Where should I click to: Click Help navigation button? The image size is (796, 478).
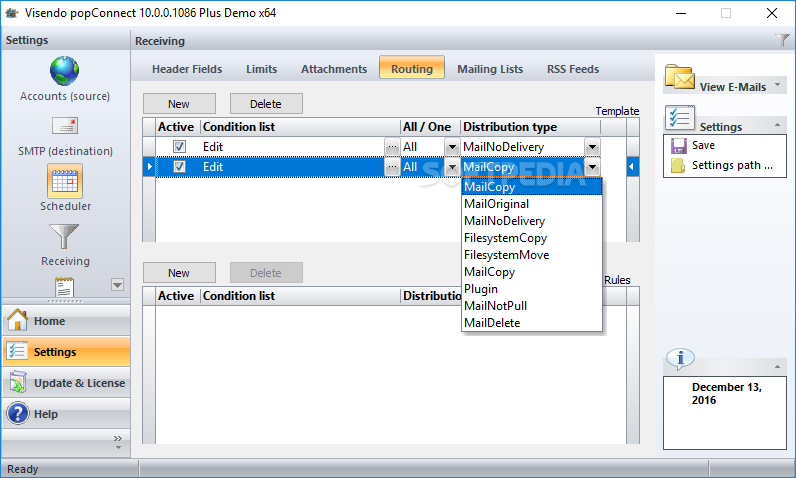(67, 414)
